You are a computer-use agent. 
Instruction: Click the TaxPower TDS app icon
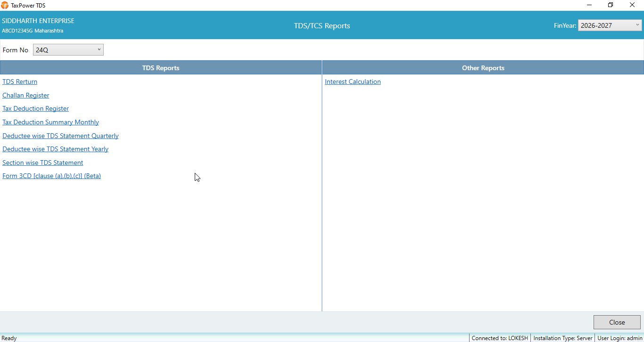coord(5,5)
